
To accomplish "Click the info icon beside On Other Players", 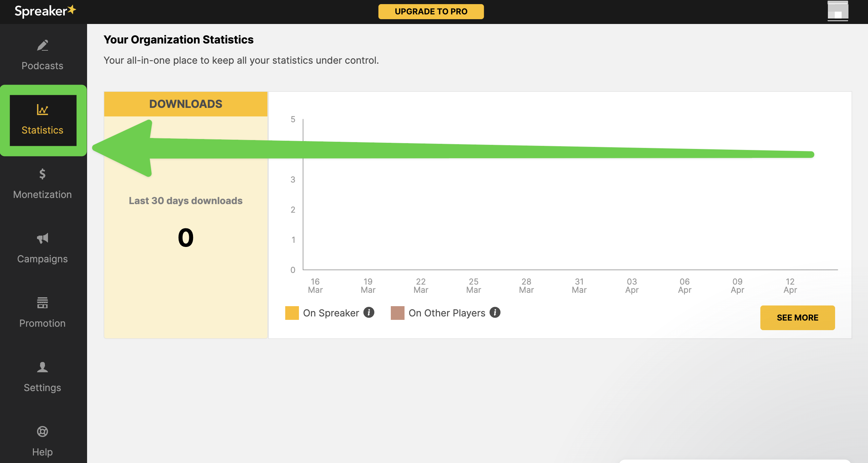I will tap(495, 312).
